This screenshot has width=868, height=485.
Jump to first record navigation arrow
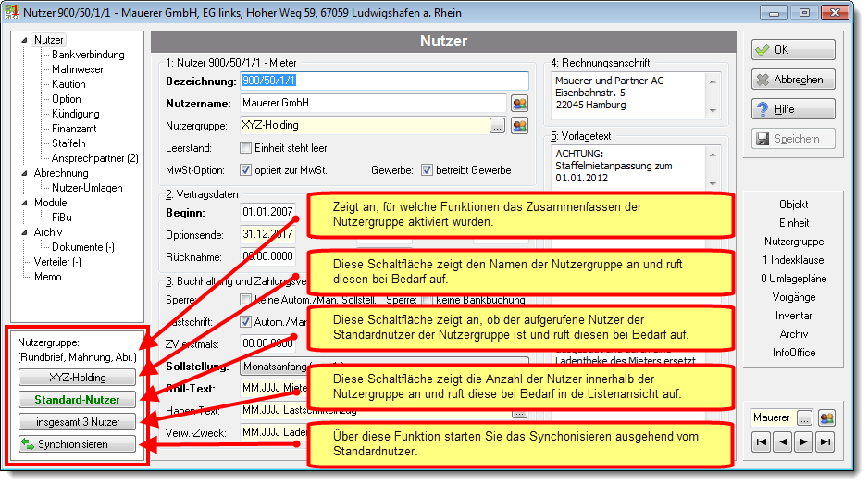coord(762,441)
